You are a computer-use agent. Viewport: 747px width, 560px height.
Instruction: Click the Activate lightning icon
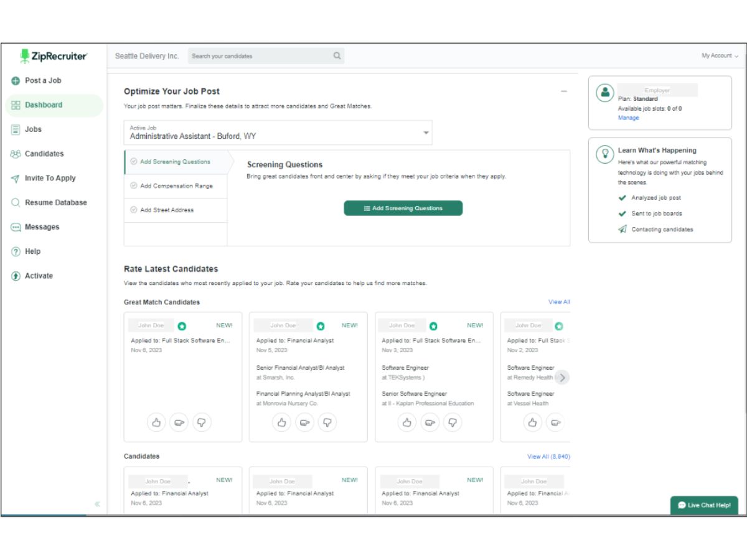click(x=16, y=276)
